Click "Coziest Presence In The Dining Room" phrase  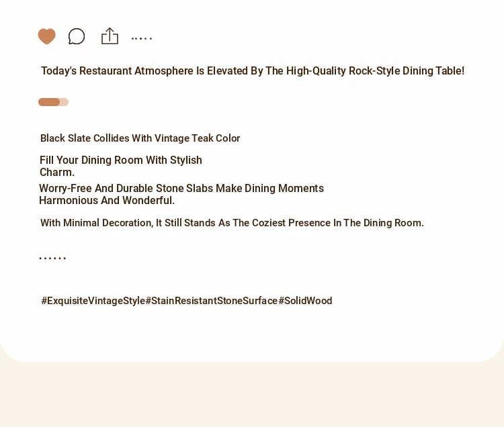337,223
